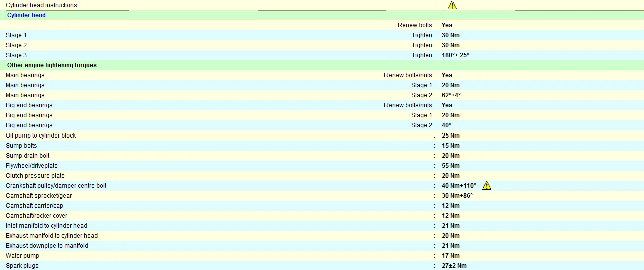Click the Crankshaft pulley/damper centre bolt label

pos(56,186)
